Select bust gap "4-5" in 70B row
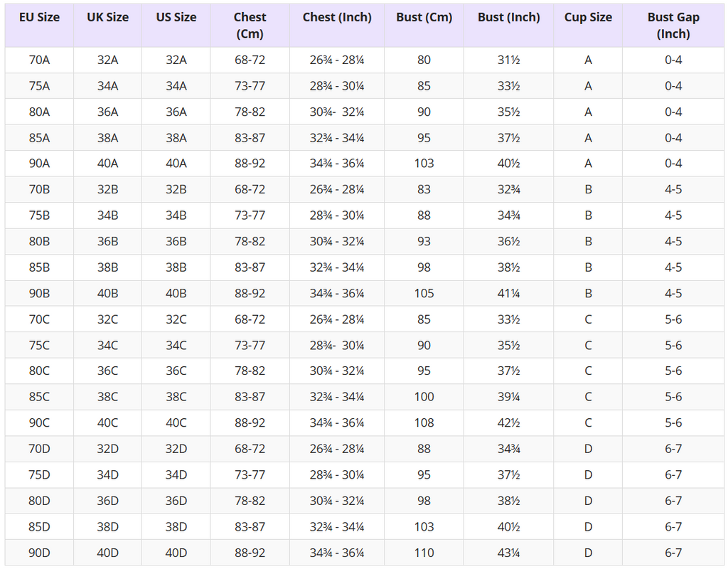 [x=673, y=189]
